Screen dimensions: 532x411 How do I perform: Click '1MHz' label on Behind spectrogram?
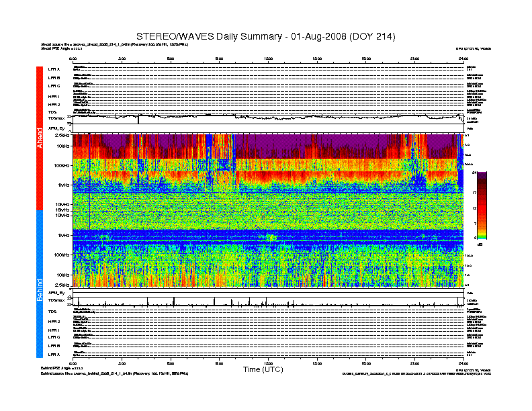tap(63, 235)
